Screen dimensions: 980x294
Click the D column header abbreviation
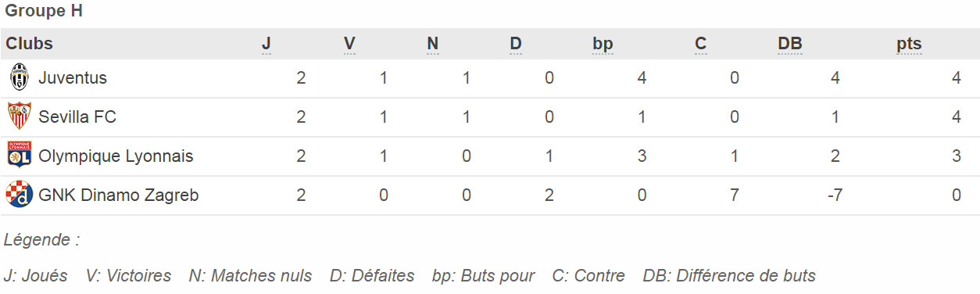tap(516, 44)
